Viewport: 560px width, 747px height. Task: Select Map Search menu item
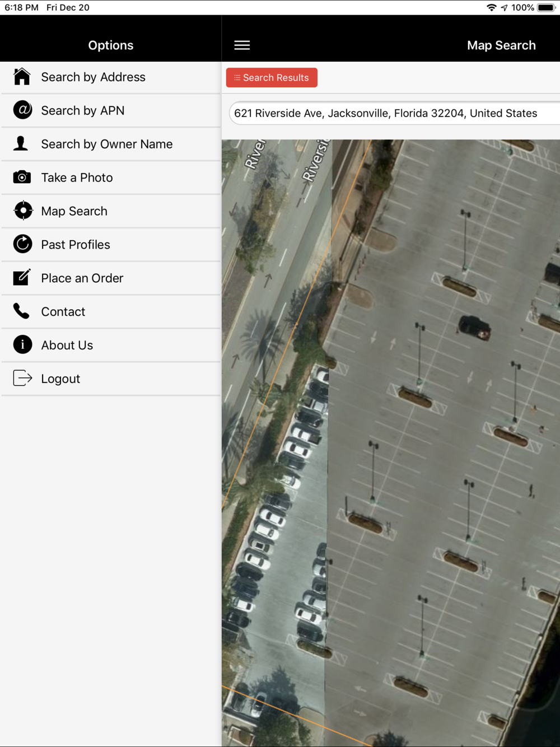pos(111,212)
